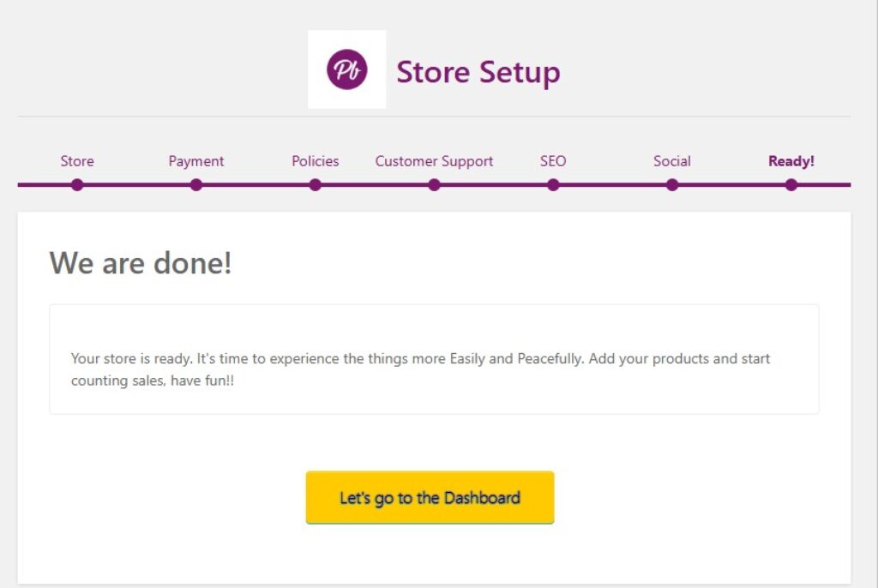Click progress line between SEO and Social dots
The image size is (878, 588).
pos(613,184)
